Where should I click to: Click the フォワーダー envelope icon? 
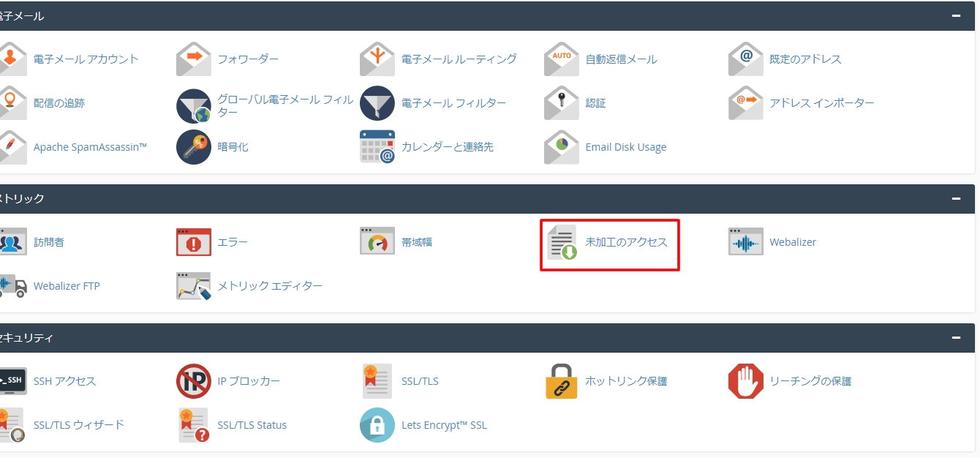coord(194,59)
